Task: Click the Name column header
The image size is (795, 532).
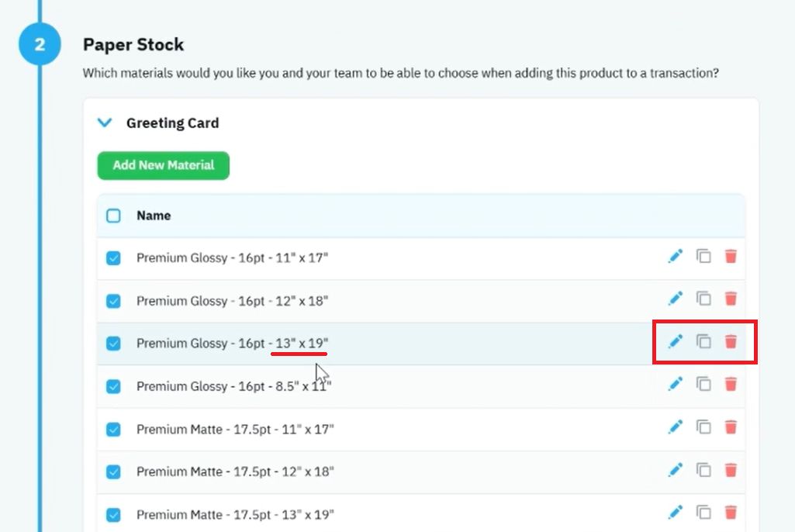Action: click(x=154, y=216)
